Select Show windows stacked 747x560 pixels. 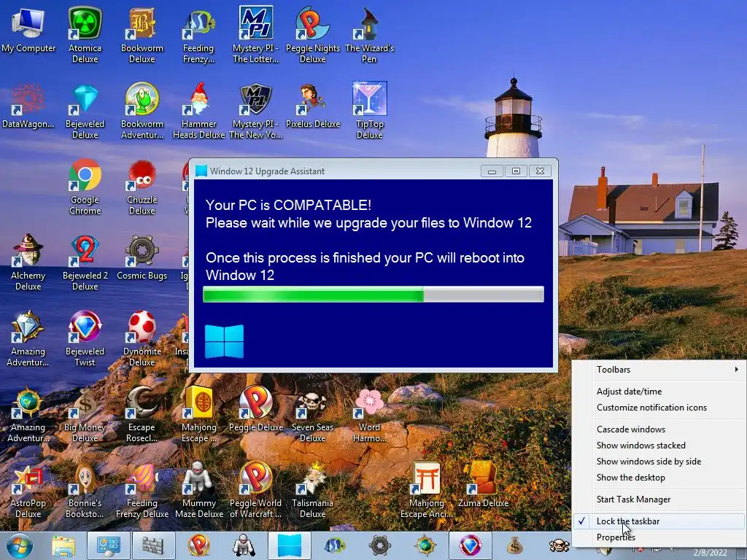[659, 446]
